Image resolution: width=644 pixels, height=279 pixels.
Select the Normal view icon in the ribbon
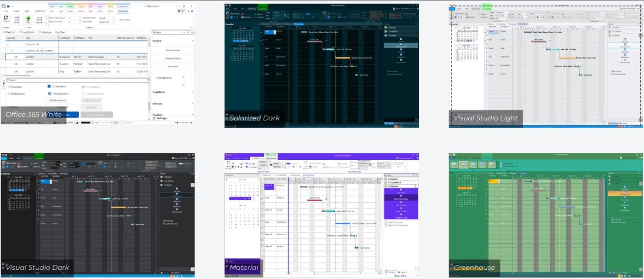tap(17, 19)
